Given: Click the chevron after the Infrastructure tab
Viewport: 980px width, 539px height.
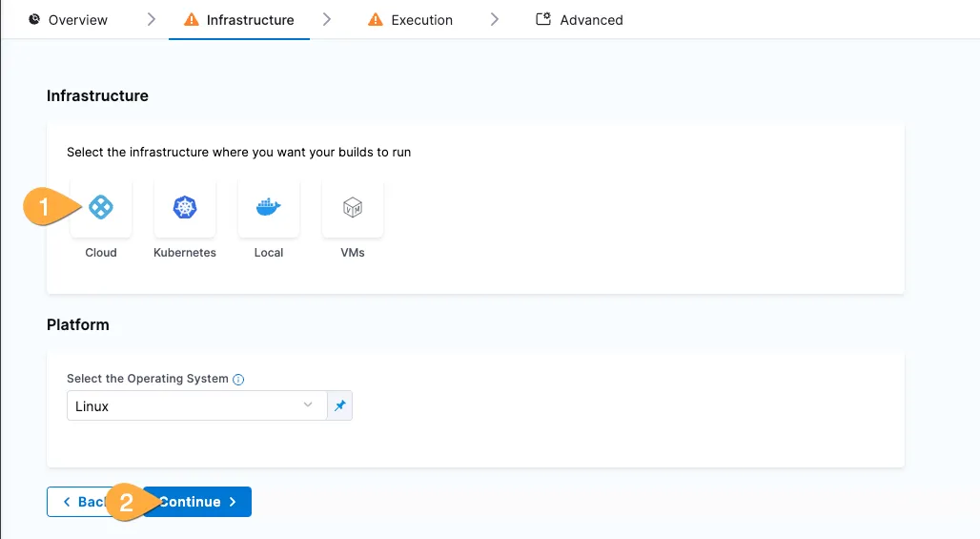Looking at the screenshot, I should [327, 19].
